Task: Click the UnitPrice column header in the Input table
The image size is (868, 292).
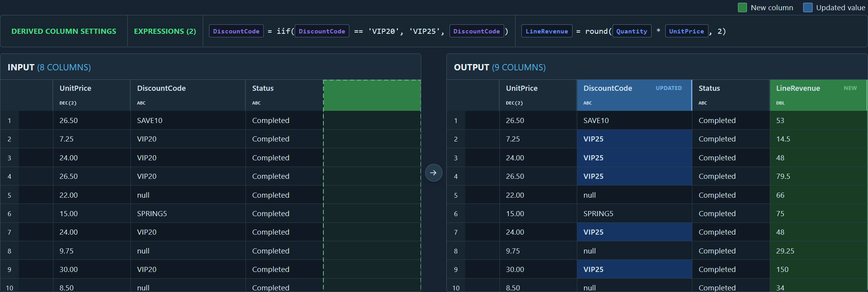Action: pos(92,95)
